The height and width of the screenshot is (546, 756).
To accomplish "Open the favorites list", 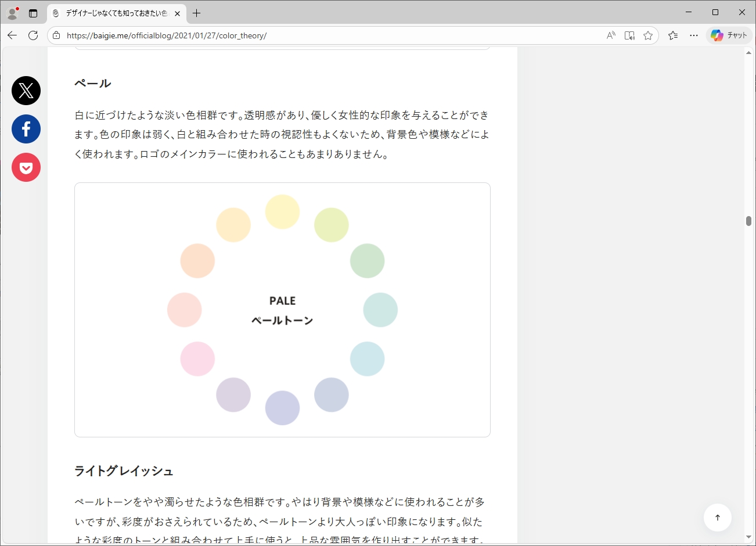I will [673, 35].
